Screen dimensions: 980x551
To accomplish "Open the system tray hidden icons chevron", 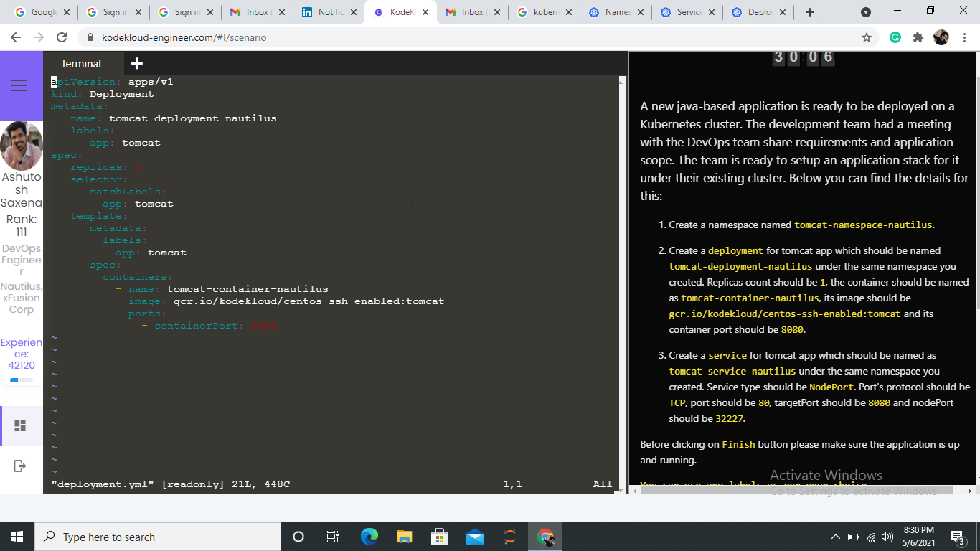I will point(835,537).
